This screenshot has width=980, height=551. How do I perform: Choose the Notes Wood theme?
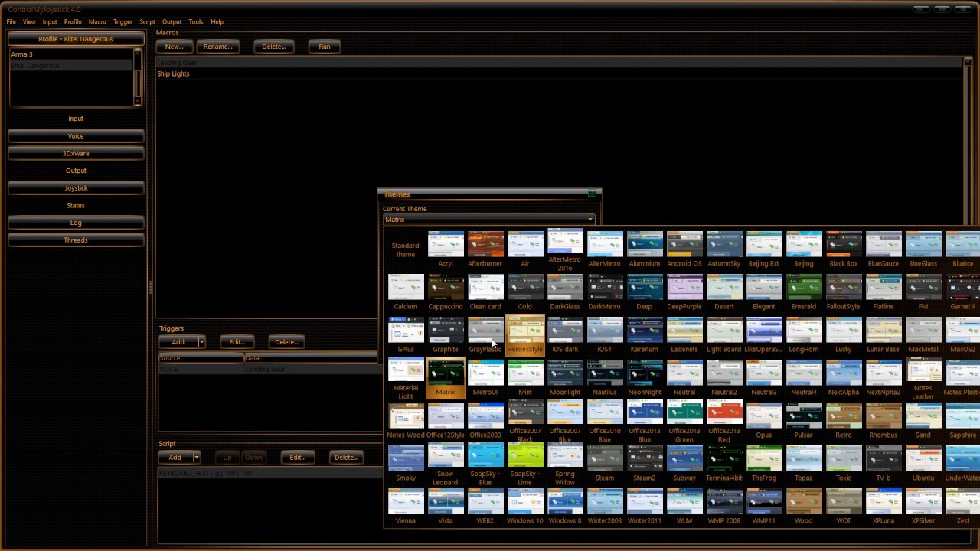[x=406, y=421]
